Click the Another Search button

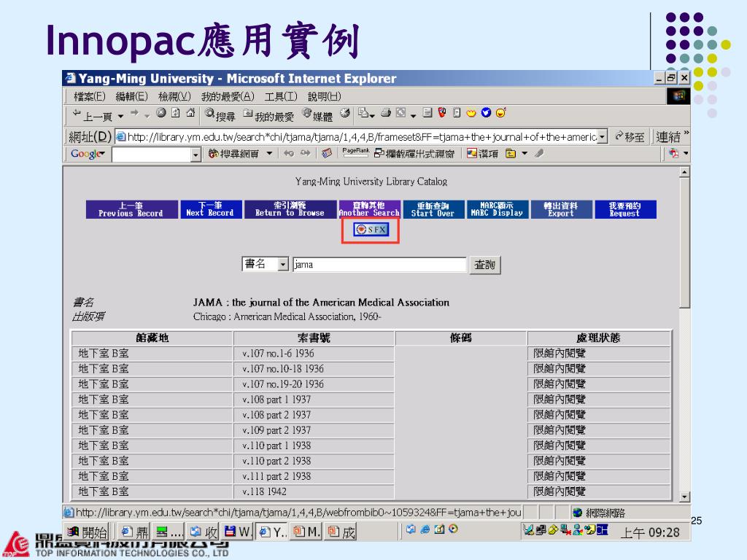click(370, 209)
